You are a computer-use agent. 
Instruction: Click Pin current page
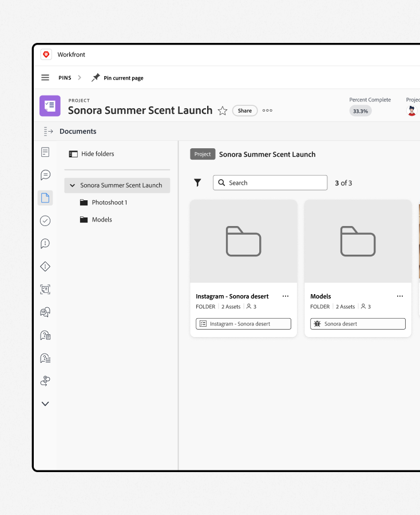pyautogui.click(x=124, y=78)
